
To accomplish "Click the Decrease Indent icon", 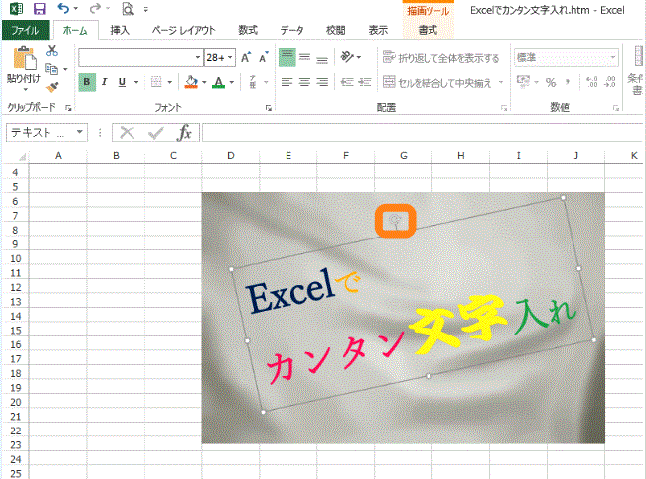I will [x=347, y=82].
